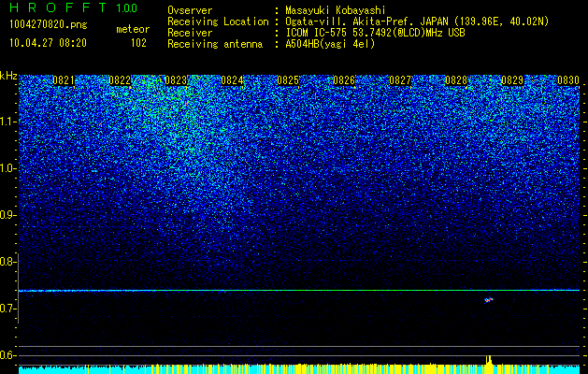Click the 0.9 frequency axis label
588x374 pixels.
point(7,215)
